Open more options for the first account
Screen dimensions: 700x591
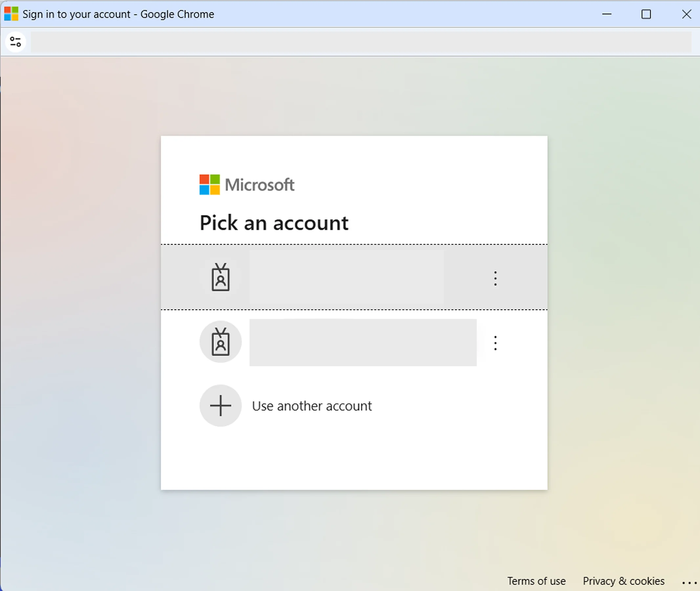click(495, 278)
